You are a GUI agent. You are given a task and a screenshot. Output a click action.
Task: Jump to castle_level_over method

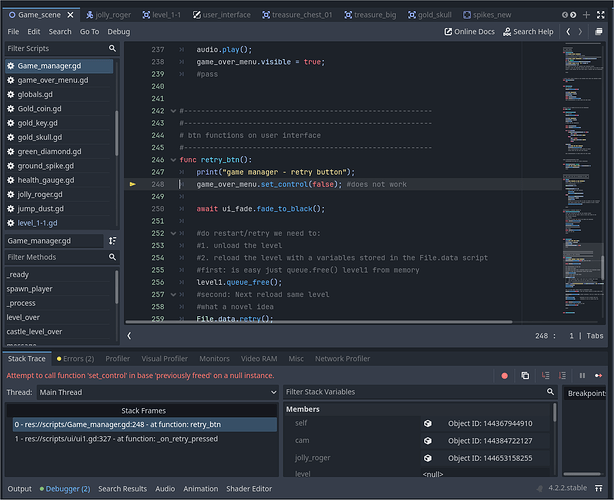[34, 332]
